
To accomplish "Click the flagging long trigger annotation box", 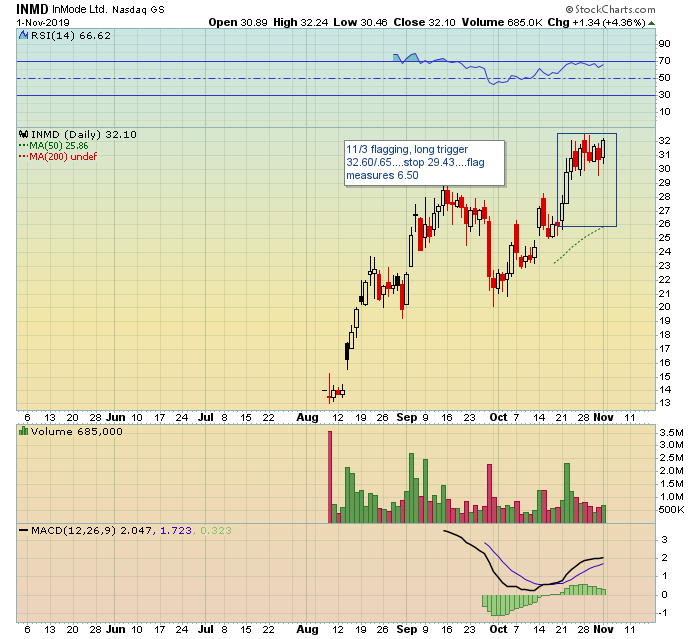I will pyautogui.click(x=425, y=163).
